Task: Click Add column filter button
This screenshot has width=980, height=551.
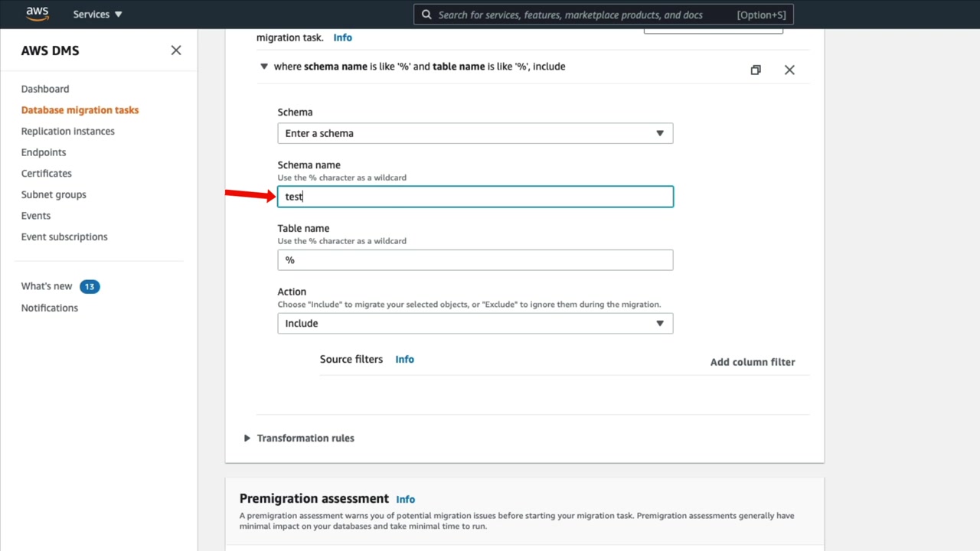Action: 753,362
